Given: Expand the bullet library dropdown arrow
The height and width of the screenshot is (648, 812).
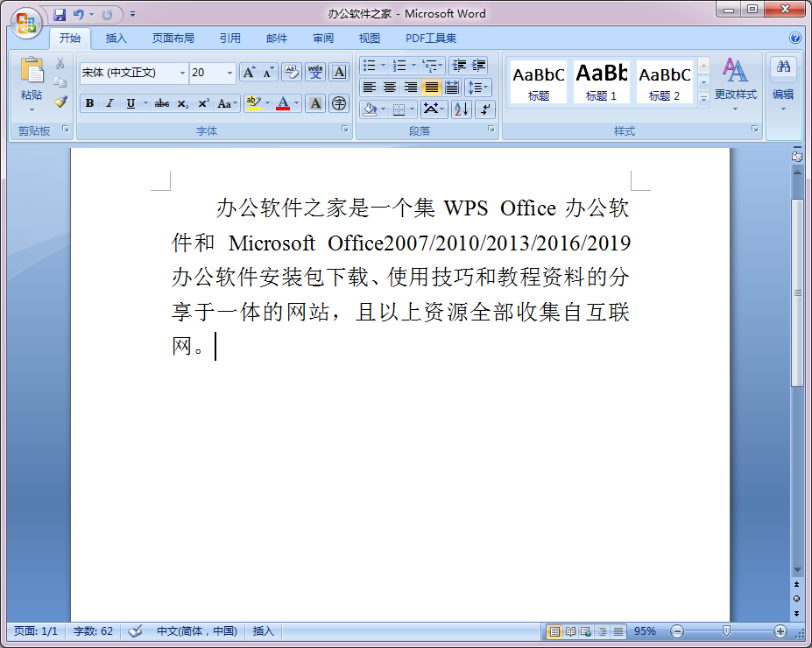Looking at the screenshot, I should [383, 65].
